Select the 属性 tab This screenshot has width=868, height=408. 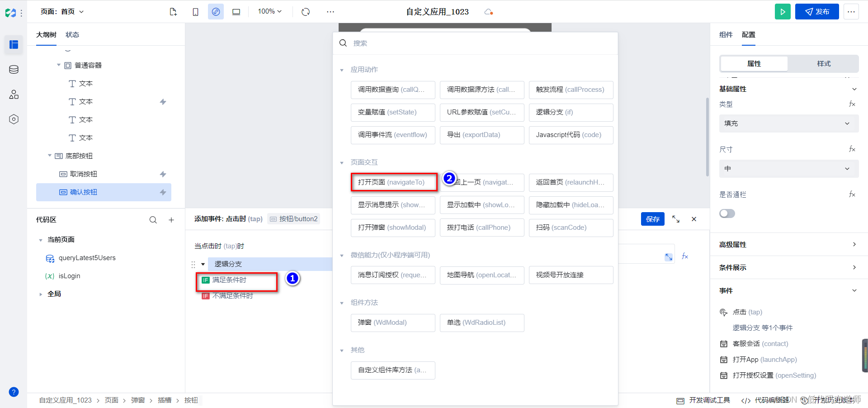pyautogui.click(x=754, y=64)
